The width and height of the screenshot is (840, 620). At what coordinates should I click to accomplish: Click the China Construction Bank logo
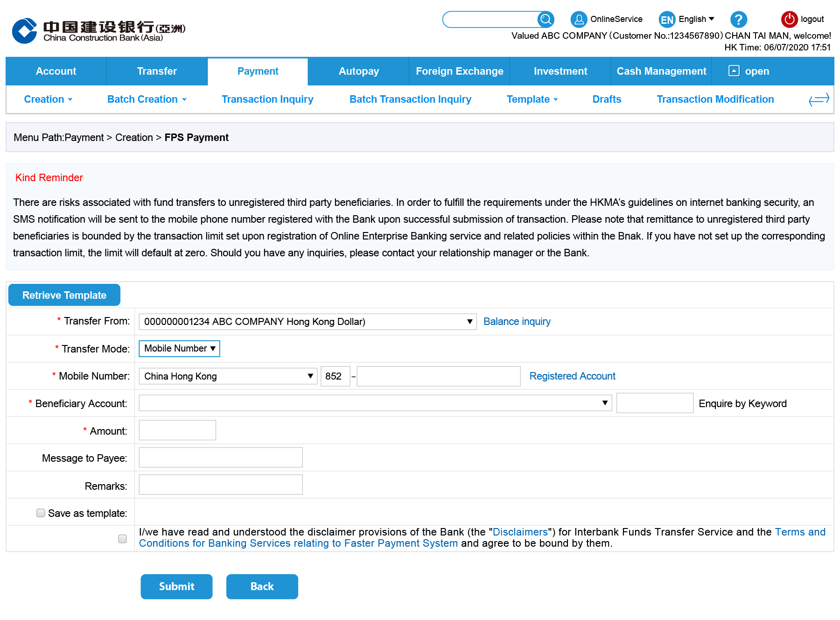(x=98, y=31)
